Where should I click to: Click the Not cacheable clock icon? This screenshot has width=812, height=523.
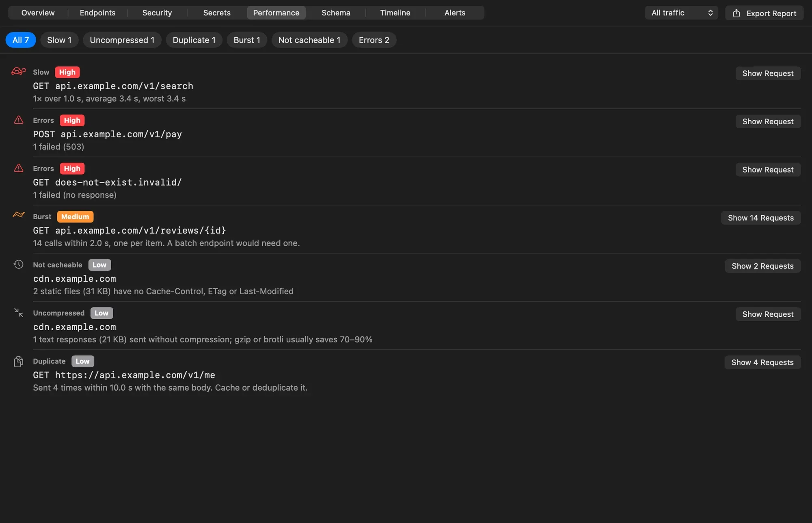coord(19,264)
